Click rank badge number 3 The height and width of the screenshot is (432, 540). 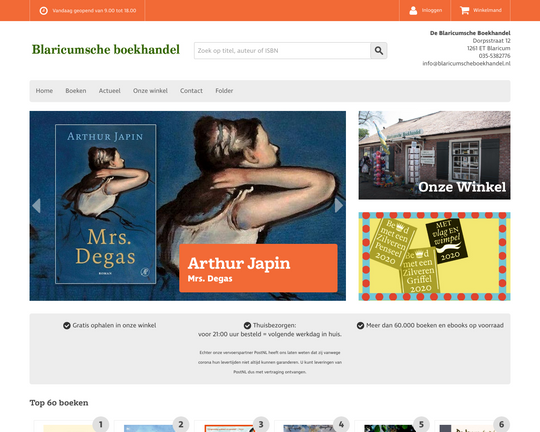click(x=261, y=424)
